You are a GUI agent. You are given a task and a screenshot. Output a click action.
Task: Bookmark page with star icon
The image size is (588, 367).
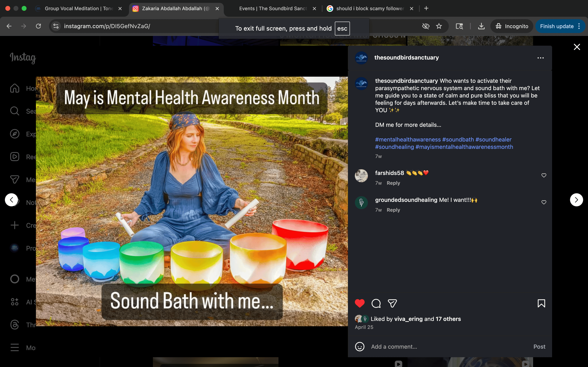point(439,26)
